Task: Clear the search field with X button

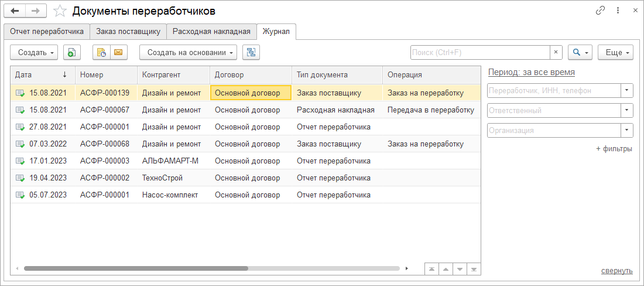Action: (x=556, y=52)
